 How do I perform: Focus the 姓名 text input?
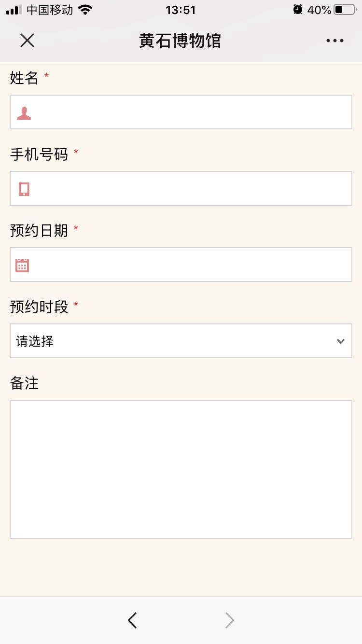coord(193,112)
